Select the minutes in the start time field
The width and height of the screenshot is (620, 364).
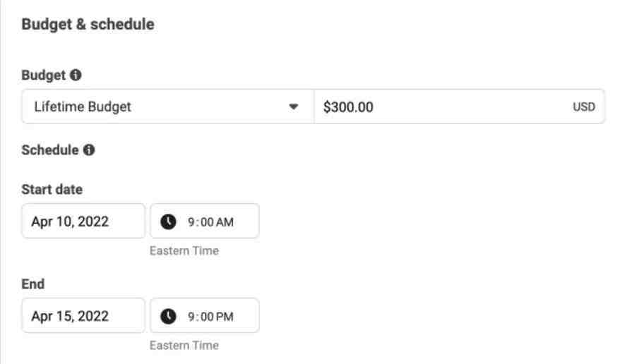[x=207, y=222]
